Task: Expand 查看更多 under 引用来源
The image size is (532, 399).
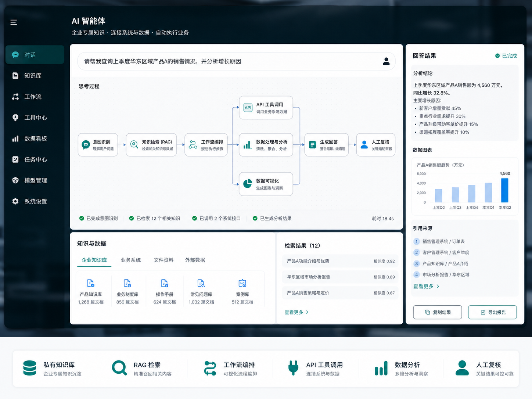Action: (426, 286)
